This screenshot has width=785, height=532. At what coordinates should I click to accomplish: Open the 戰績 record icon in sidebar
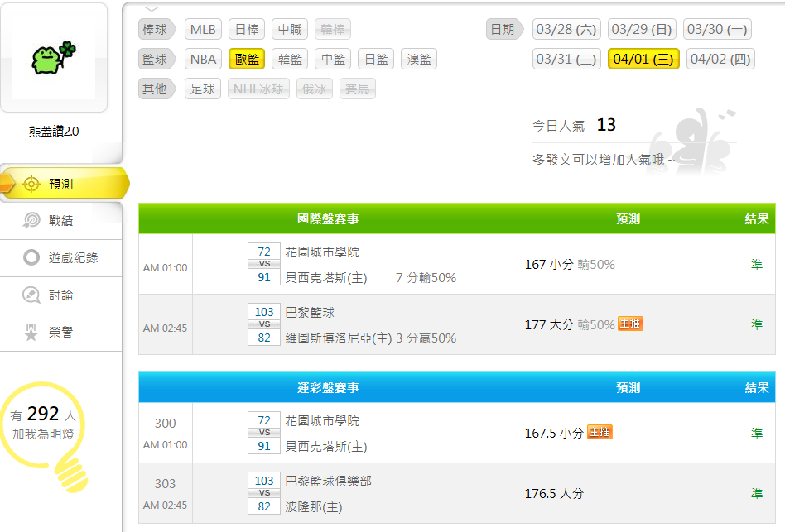[31, 221]
